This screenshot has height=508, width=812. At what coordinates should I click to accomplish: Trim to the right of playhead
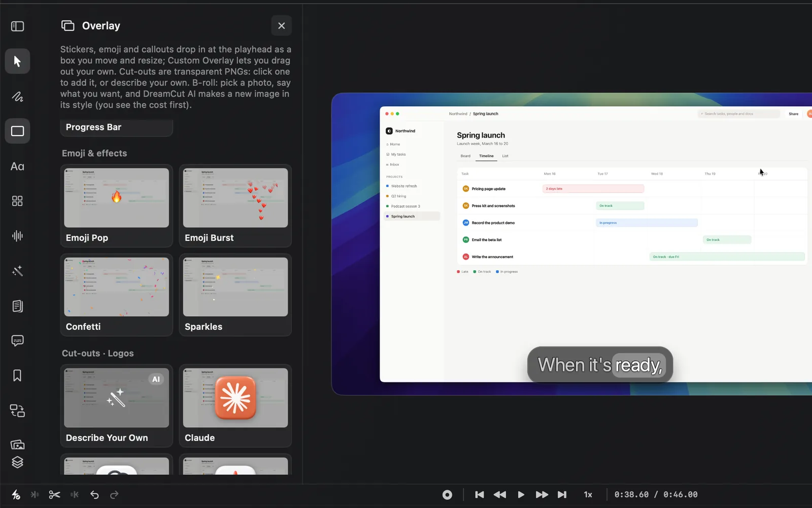75,495
